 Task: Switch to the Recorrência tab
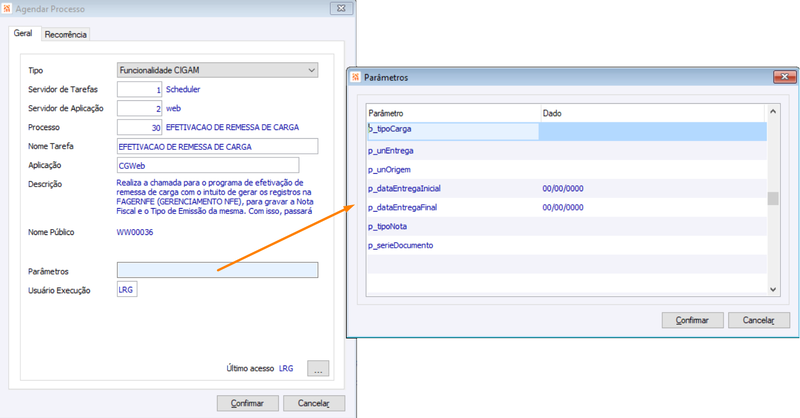coord(65,34)
